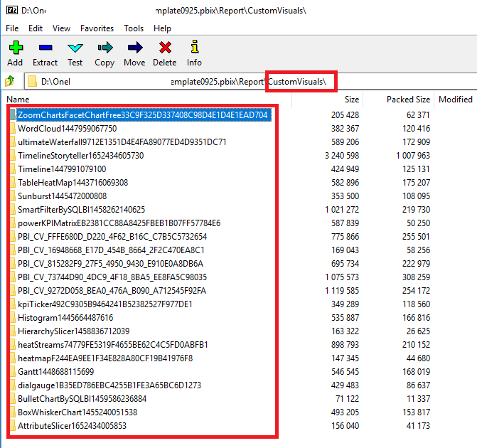477x448 pixels.
Task: Open the Tools menu
Action: point(134,28)
